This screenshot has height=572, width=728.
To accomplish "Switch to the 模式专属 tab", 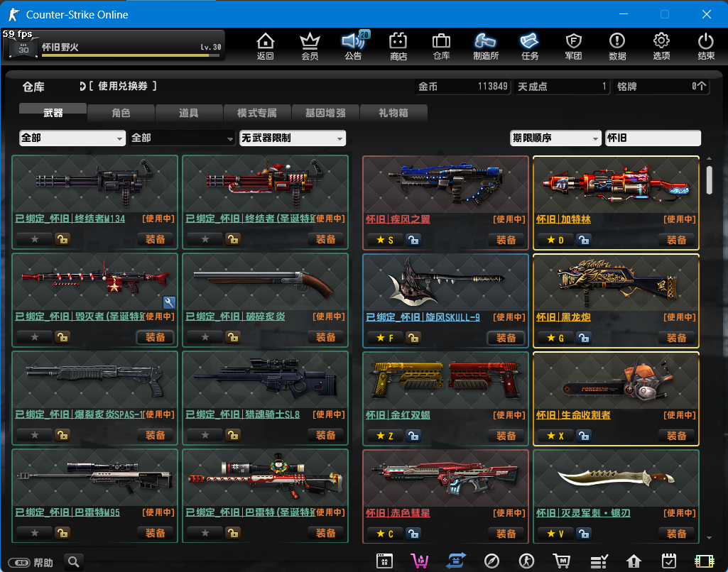I will [x=257, y=113].
